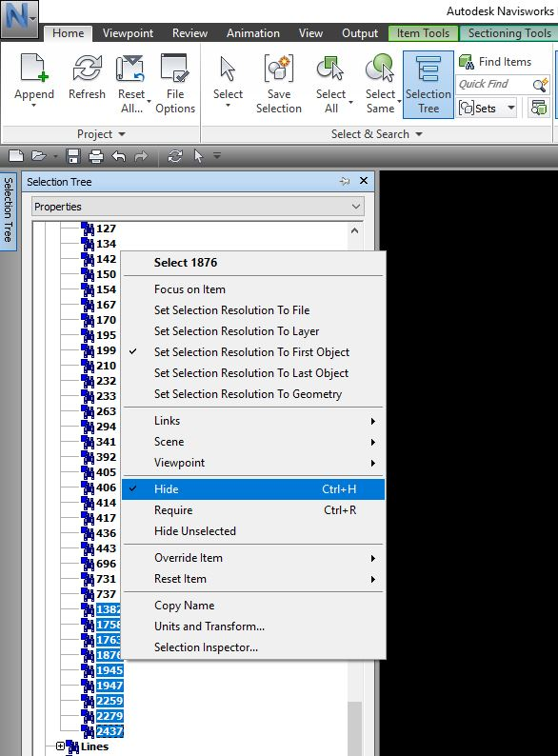558x756 pixels.
Task: Click the New file quick access icon
Action: pyautogui.click(x=16, y=156)
